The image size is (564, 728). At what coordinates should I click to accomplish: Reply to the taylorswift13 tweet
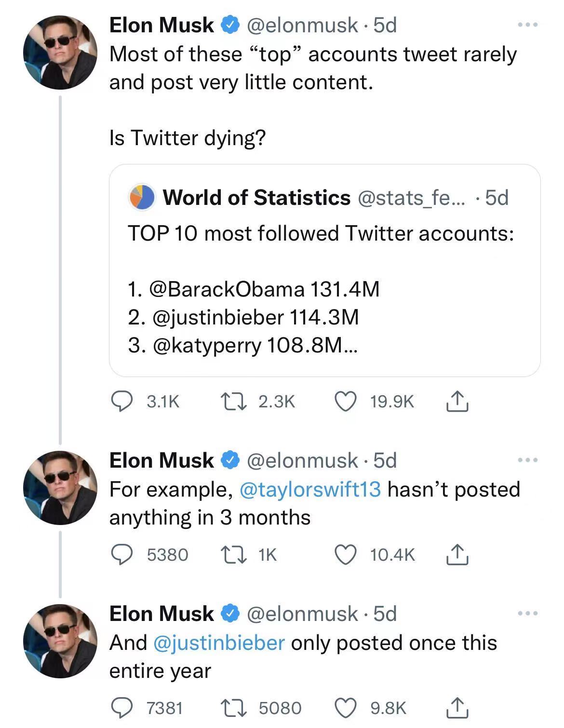(122, 554)
